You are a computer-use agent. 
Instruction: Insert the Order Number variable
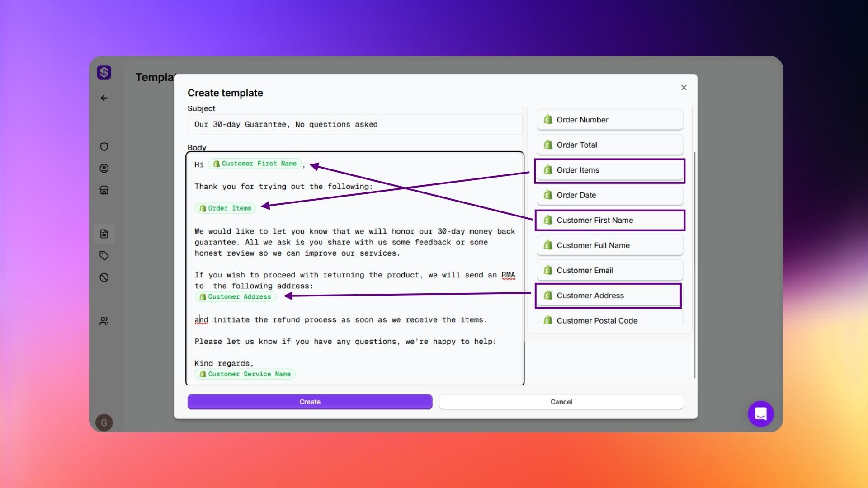[x=610, y=120]
